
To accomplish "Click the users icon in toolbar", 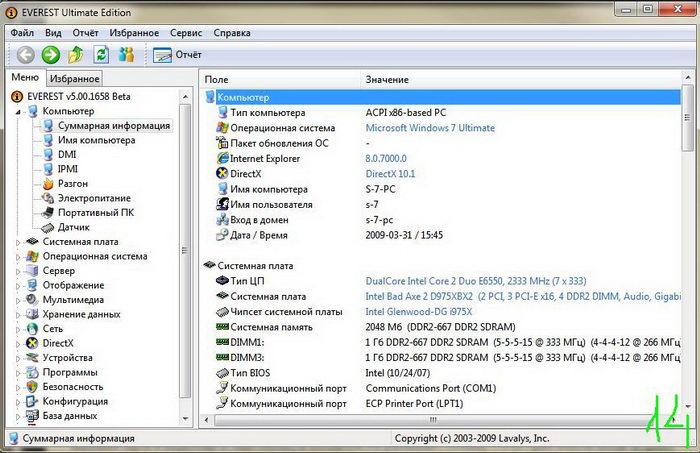I will [x=126, y=54].
